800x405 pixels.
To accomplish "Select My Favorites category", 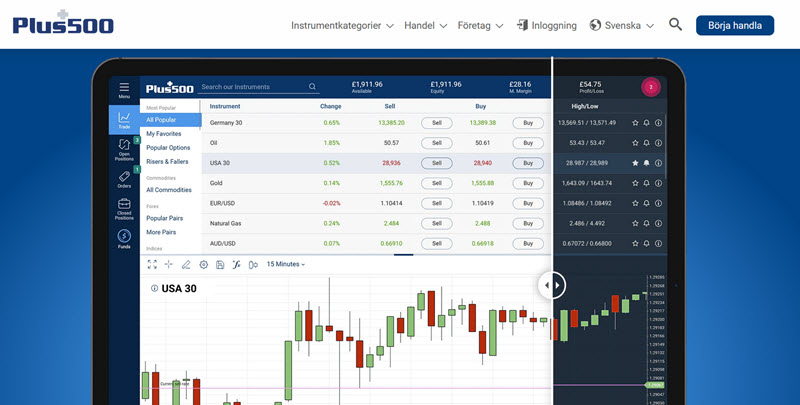I will pos(163,134).
